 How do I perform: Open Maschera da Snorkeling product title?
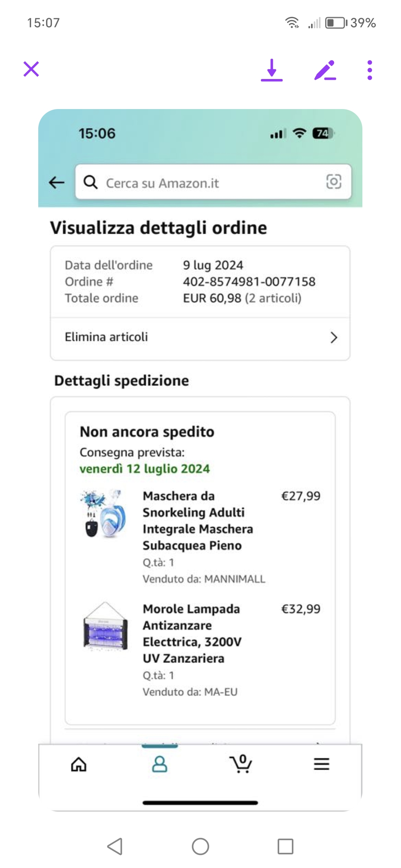tap(198, 520)
